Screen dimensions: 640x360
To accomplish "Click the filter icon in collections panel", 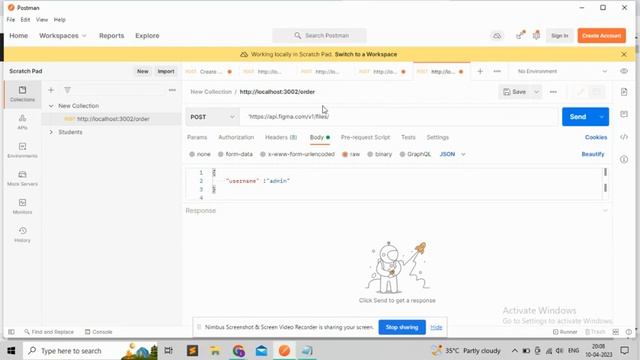I will click(67, 90).
